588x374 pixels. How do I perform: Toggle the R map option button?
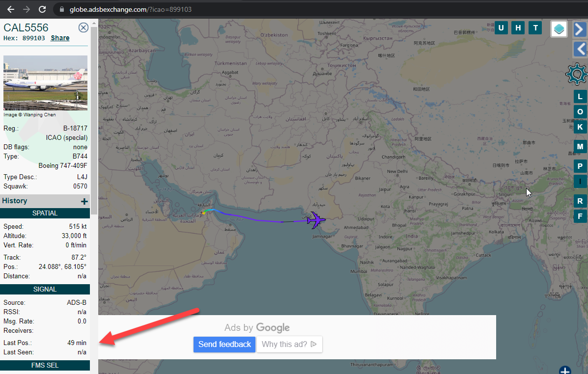[x=580, y=201]
